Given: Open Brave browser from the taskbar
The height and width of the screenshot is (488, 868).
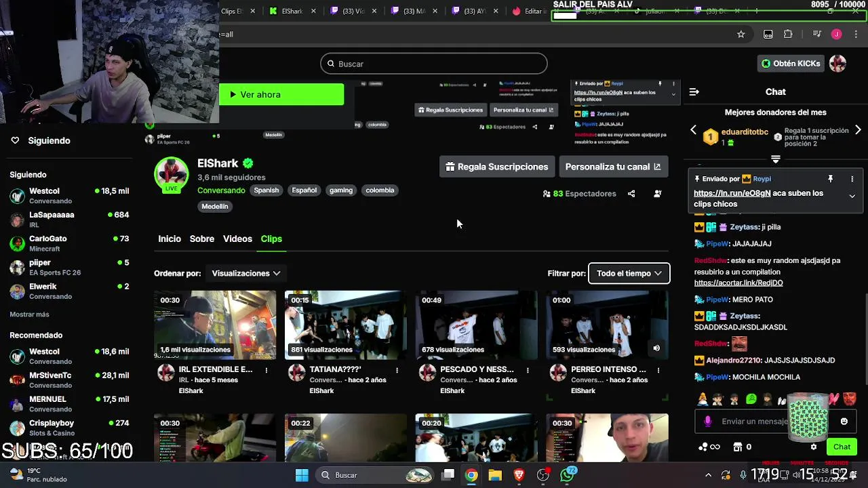Looking at the screenshot, I should [x=519, y=475].
